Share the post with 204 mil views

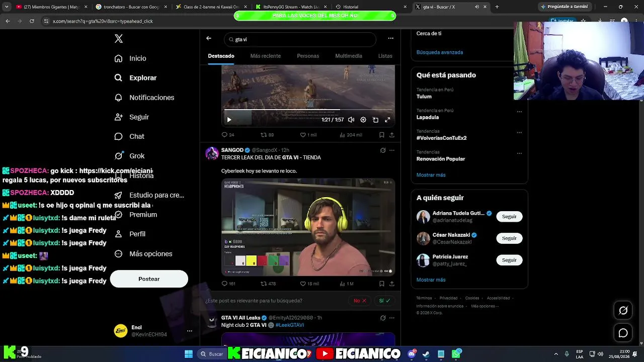[392, 135]
